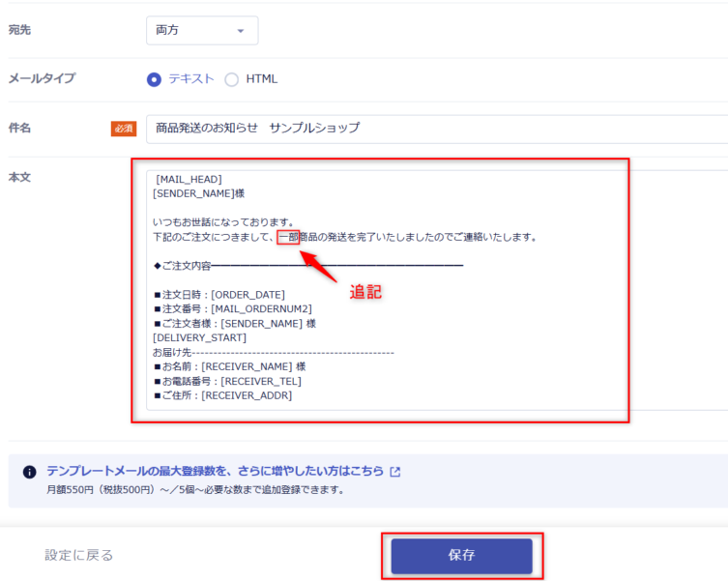The image size is (728, 581).
Task: Place cursor on the [MAIL_HEAD] line
Action: (189, 179)
